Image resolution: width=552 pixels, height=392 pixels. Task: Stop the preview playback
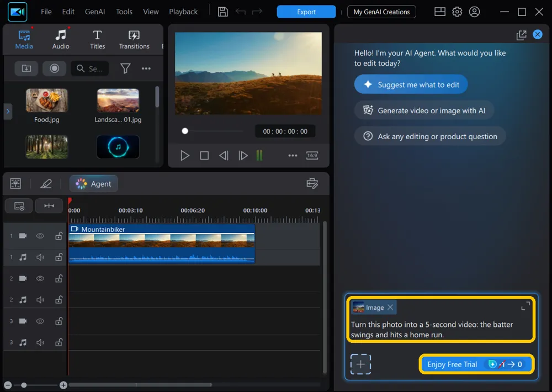coord(204,155)
